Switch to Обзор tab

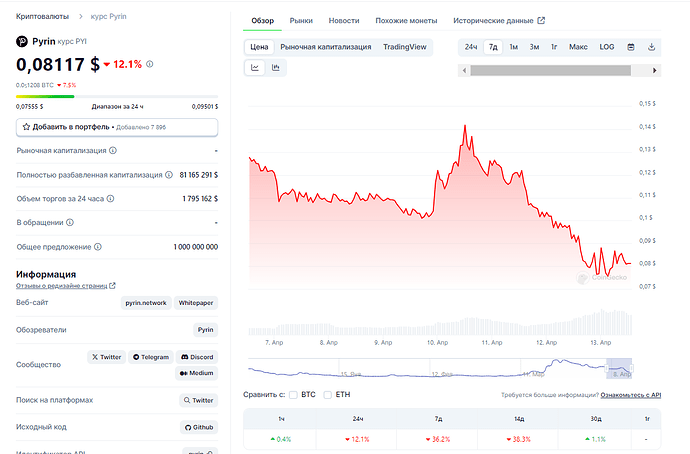point(262,21)
